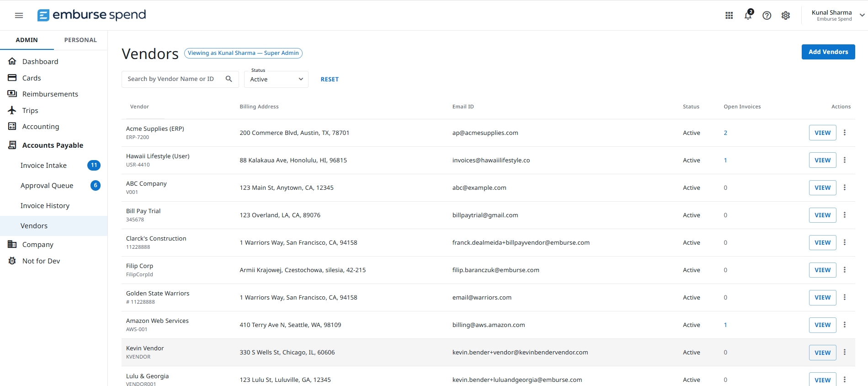View the Acme Supplies (ERP) vendor

(x=822, y=133)
